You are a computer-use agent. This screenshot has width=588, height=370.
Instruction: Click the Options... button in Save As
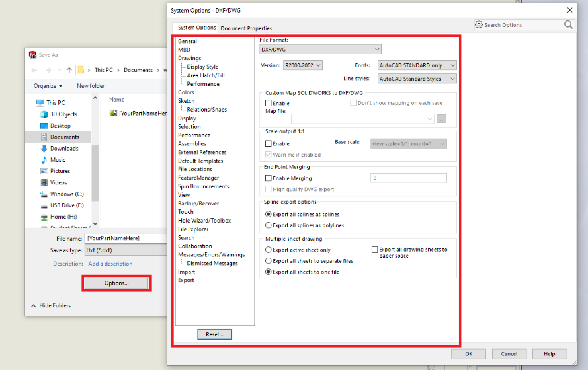point(116,283)
